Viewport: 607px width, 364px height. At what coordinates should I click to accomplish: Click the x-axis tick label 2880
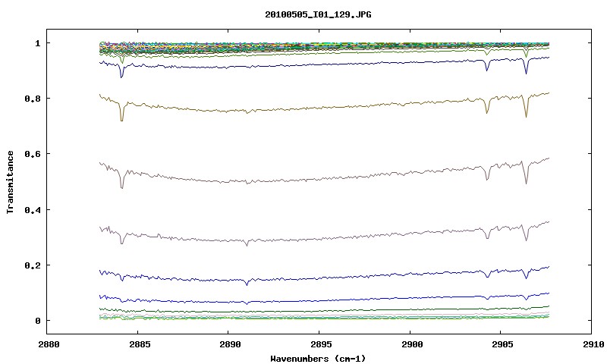49,344
